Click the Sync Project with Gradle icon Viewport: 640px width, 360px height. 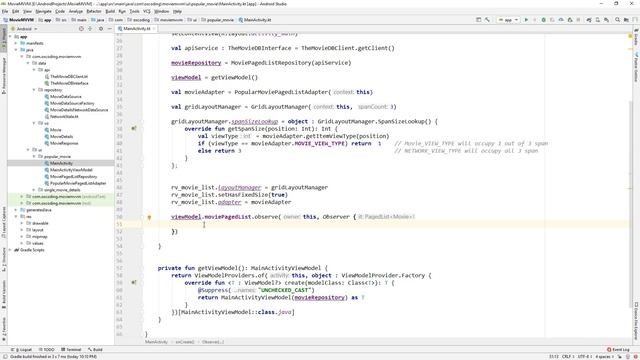point(589,20)
